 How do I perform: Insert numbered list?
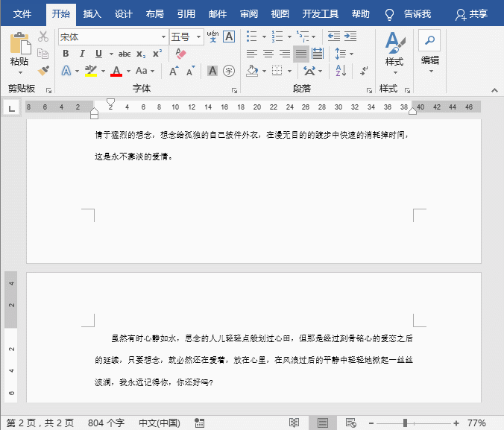click(x=277, y=37)
